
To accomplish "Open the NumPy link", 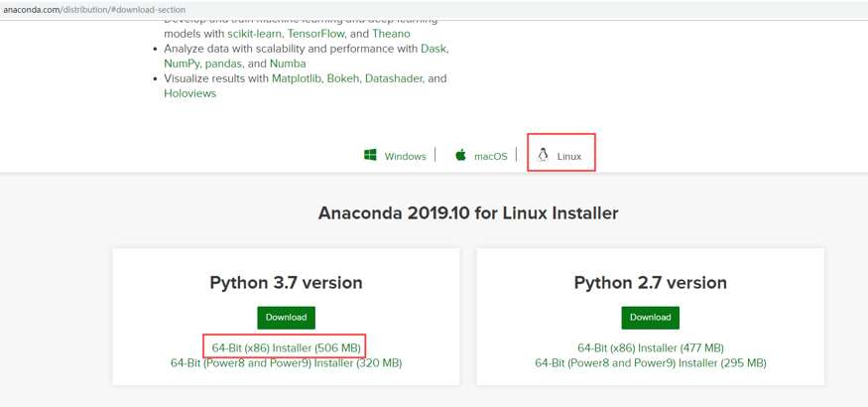I will 184,64.
